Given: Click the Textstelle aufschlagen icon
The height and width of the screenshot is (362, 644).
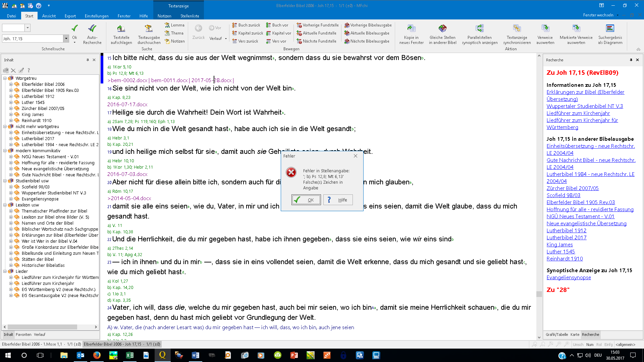Looking at the screenshot, I should pos(121,29).
